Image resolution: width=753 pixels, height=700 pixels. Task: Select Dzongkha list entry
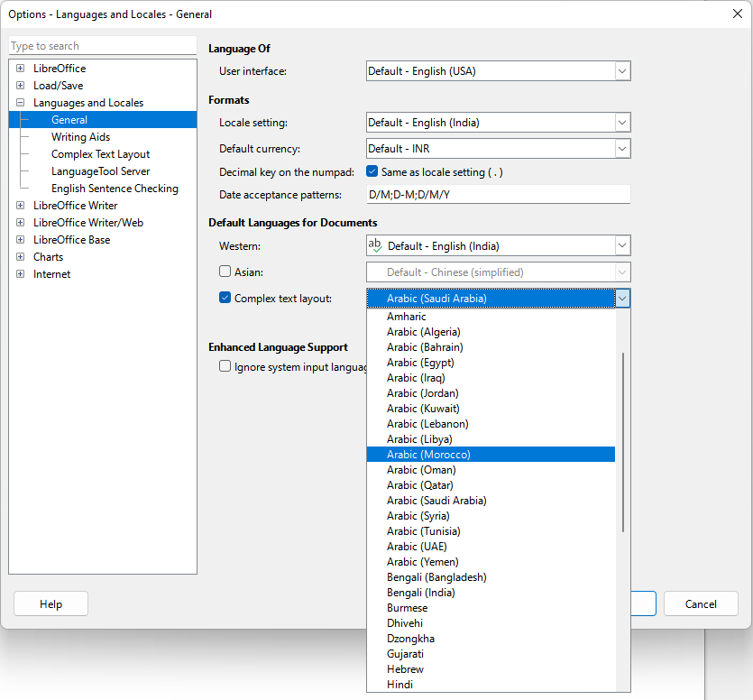pyautogui.click(x=491, y=639)
